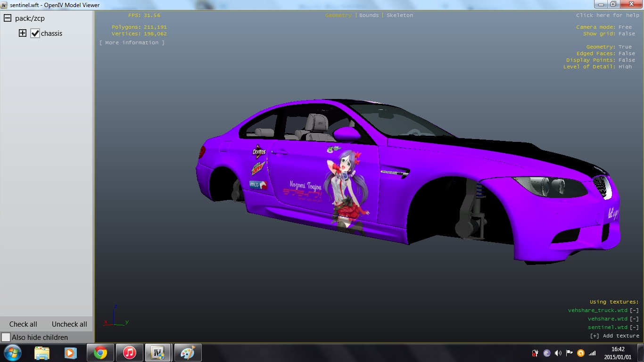Remove vehshare_truck.wtd texture with [-]
The height and width of the screenshot is (362, 644).
coord(635,310)
